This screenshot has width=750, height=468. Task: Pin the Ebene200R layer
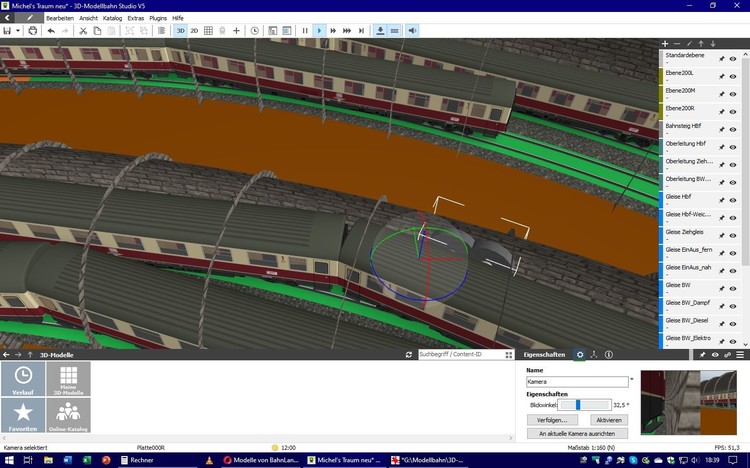tap(721, 112)
